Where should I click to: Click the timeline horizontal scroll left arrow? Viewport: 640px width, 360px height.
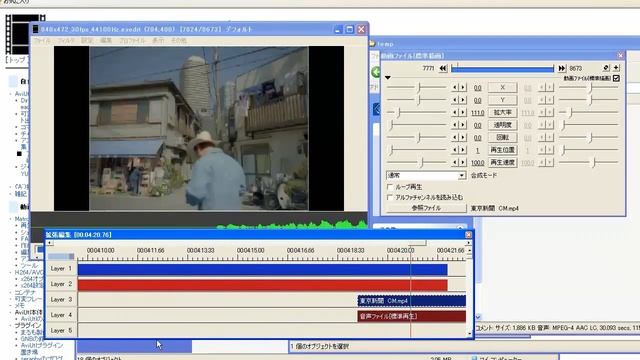point(49,243)
